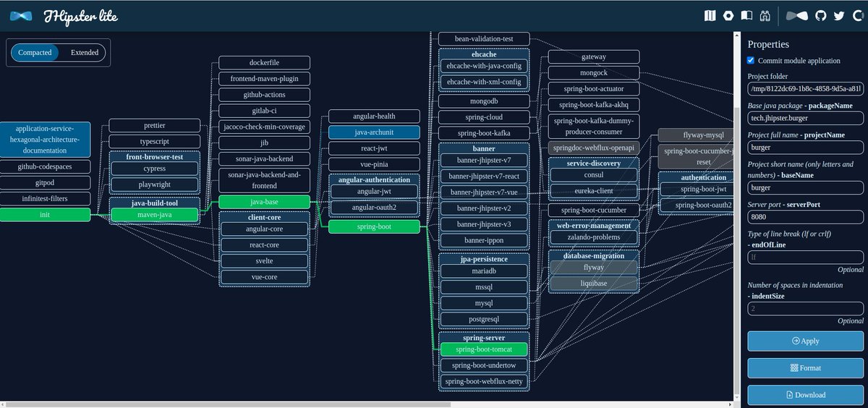Click the Apply button
Viewport: 868px width, 408px height.
(x=805, y=341)
